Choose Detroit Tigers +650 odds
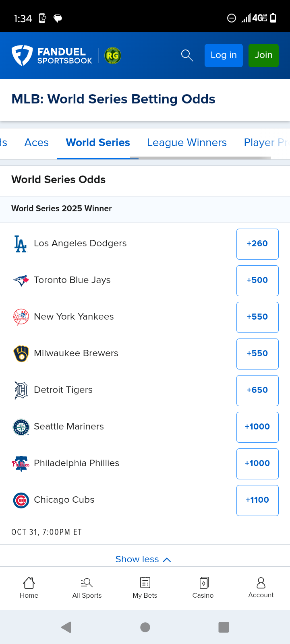290x644 pixels. [257, 390]
